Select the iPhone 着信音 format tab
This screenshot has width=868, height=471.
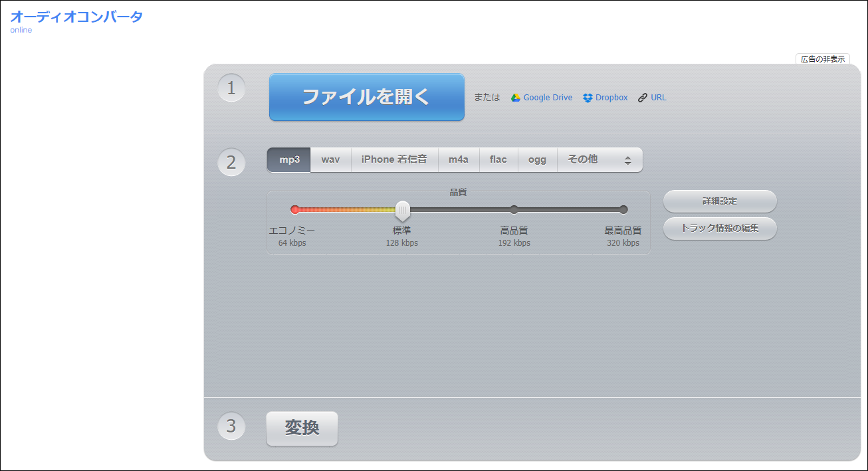[x=394, y=159]
